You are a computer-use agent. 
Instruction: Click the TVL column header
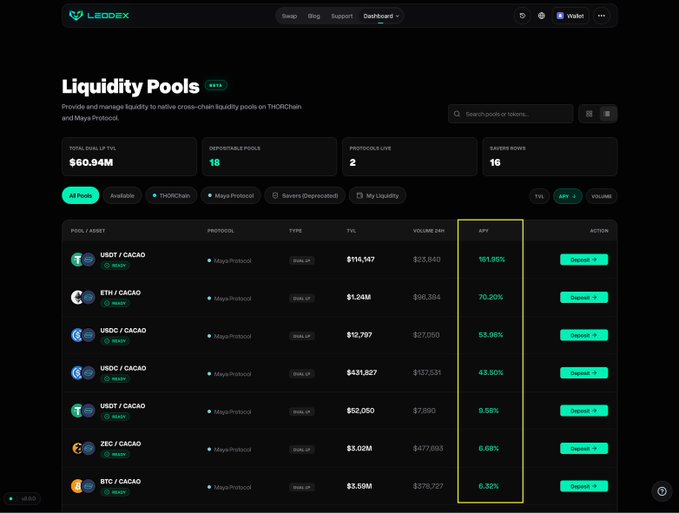coord(351,231)
